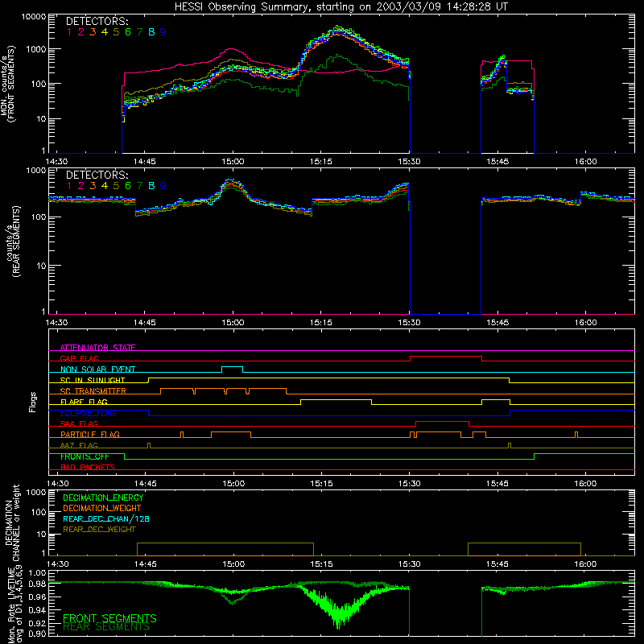Click the FRONTS_OFF flag label

click(85, 456)
